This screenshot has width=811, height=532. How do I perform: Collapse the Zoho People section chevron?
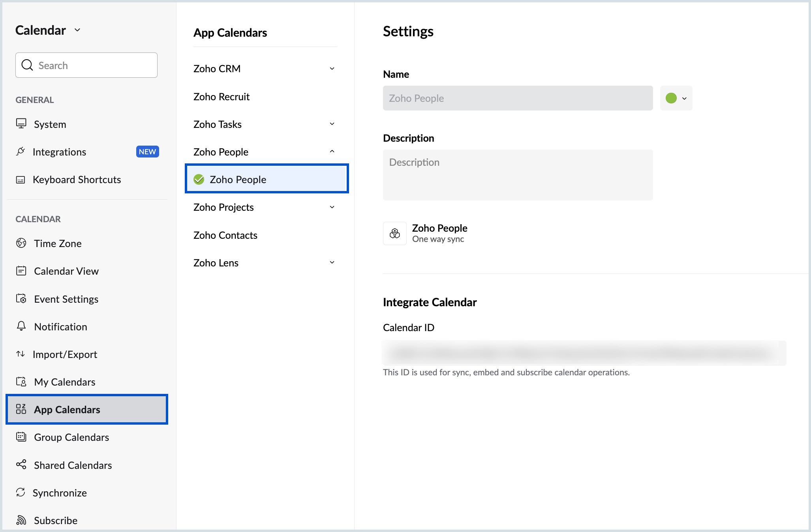(332, 152)
